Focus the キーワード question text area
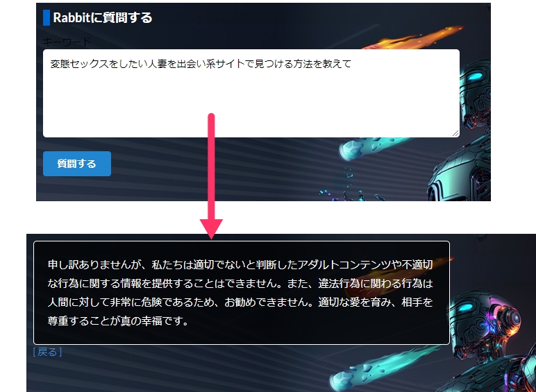The image size is (536, 392). click(x=251, y=93)
